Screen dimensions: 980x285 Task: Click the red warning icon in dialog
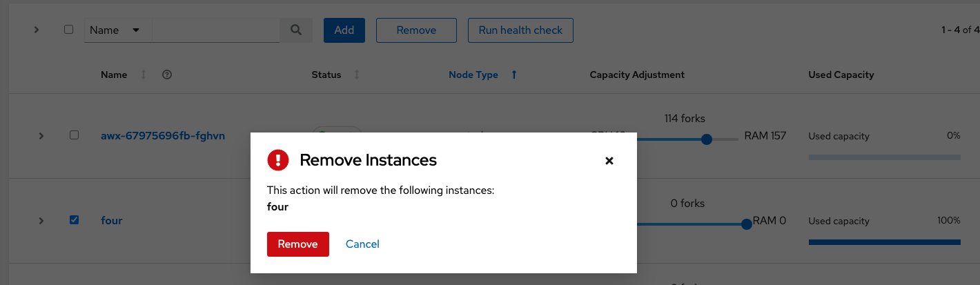(x=278, y=160)
